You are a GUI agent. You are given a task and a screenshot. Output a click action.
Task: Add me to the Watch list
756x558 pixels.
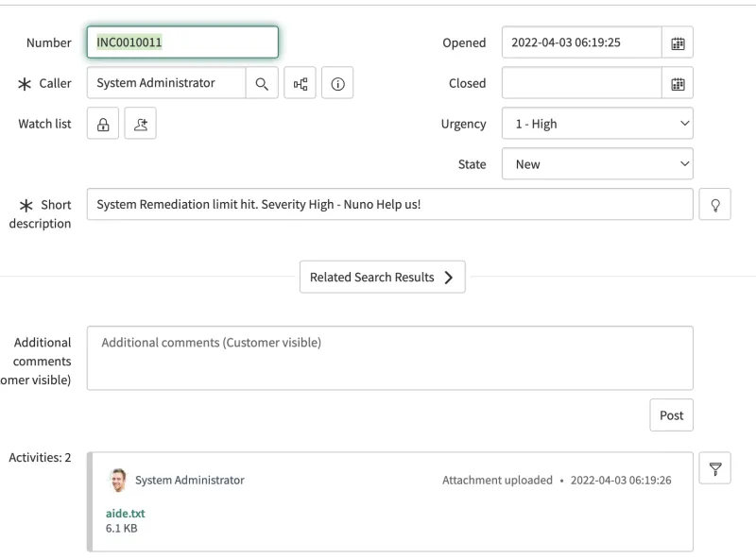140,124
